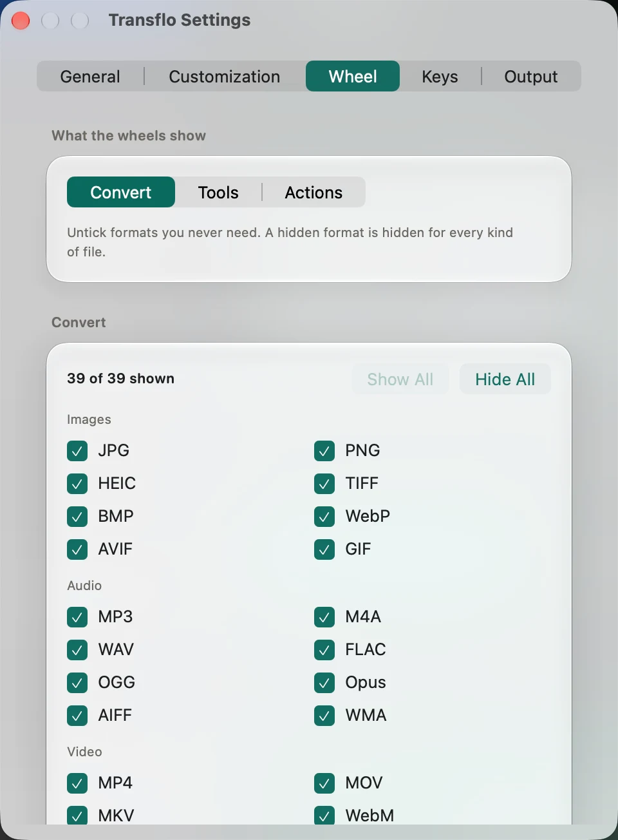Image resolution: width=618 pixels, height=840 pixels.
Task: Click the 'Untick formats you never need' description
Action: [290, 242]
